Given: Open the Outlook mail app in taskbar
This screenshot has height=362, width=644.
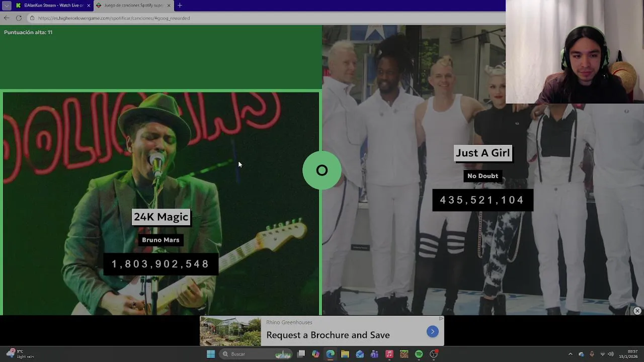Looking at the screenshot, I should pos(360,354).
